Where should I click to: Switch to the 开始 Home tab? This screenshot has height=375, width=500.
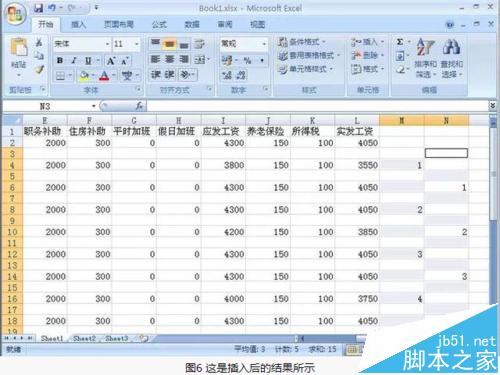coord(46,24)
